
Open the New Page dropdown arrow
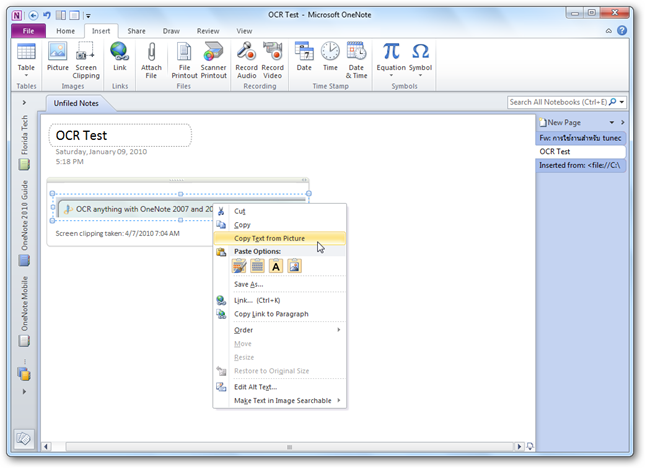tap(612, 123)
